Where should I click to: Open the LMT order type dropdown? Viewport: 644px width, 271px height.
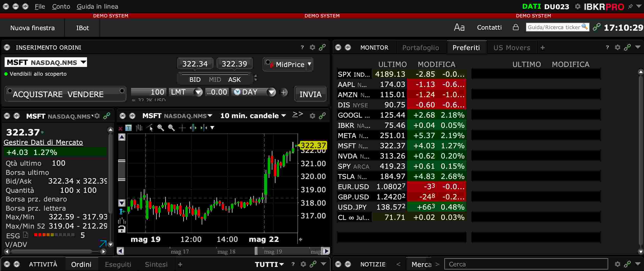point(198,92)
